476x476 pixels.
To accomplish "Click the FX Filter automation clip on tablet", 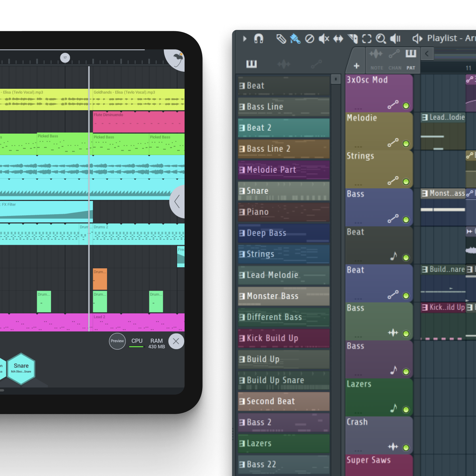I will point(46,211).
